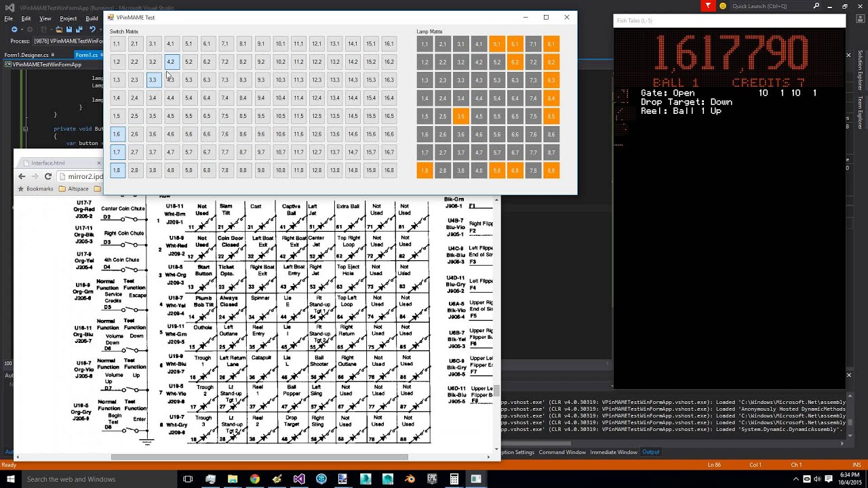Select the Output tab in Visual Studio

coord(651,452)
